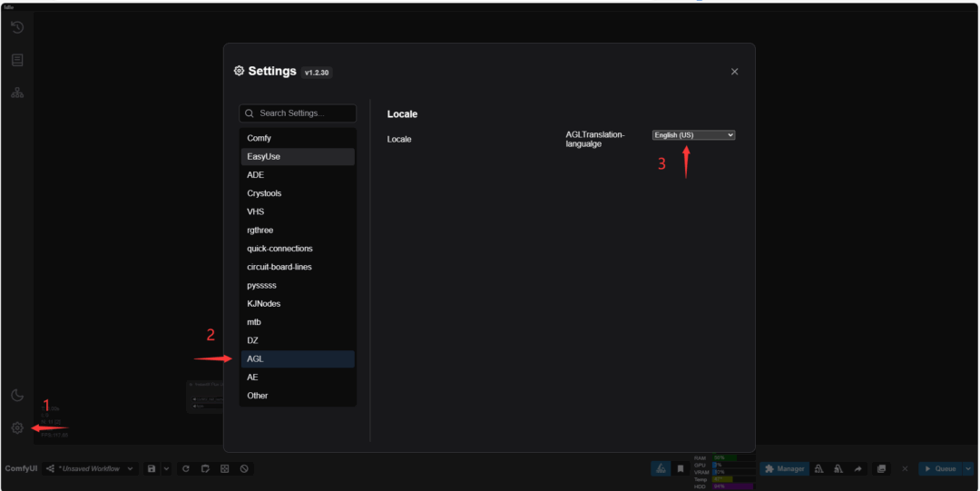
Task: Click the share arrow icon
Action: coord(858,468)
